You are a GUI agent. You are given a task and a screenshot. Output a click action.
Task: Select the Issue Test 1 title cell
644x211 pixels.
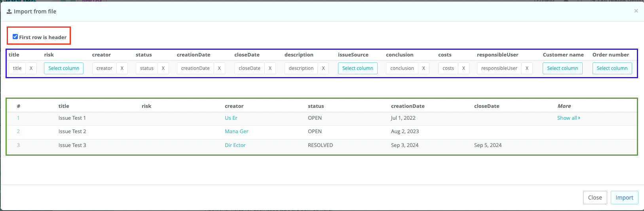[72, 118]
